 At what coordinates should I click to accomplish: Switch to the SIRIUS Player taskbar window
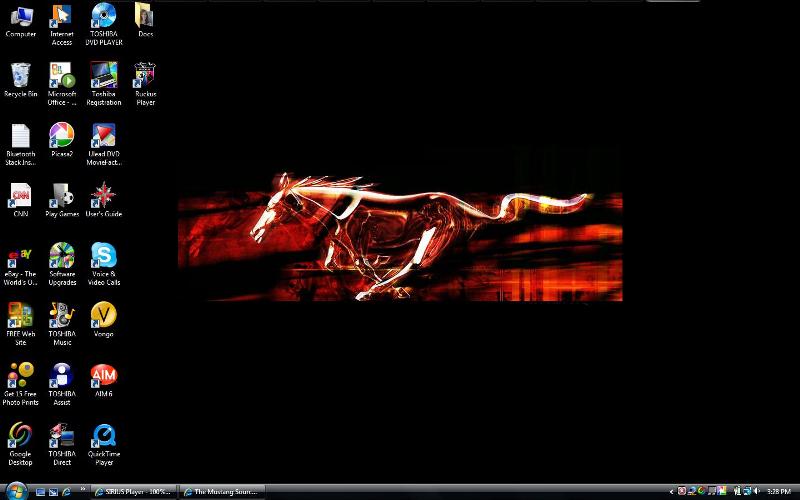tap(134, 492)
